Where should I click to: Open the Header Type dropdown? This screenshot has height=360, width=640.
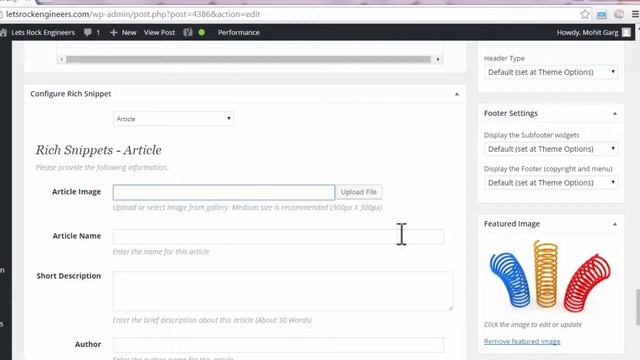[x=551, y=72]
